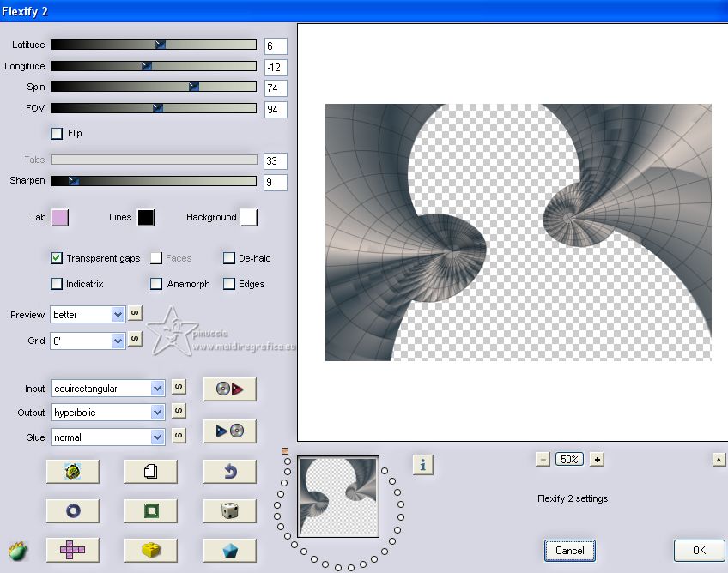Zoom in with the plus button
This screenshot has height=573, width=728.
point(597,460)
